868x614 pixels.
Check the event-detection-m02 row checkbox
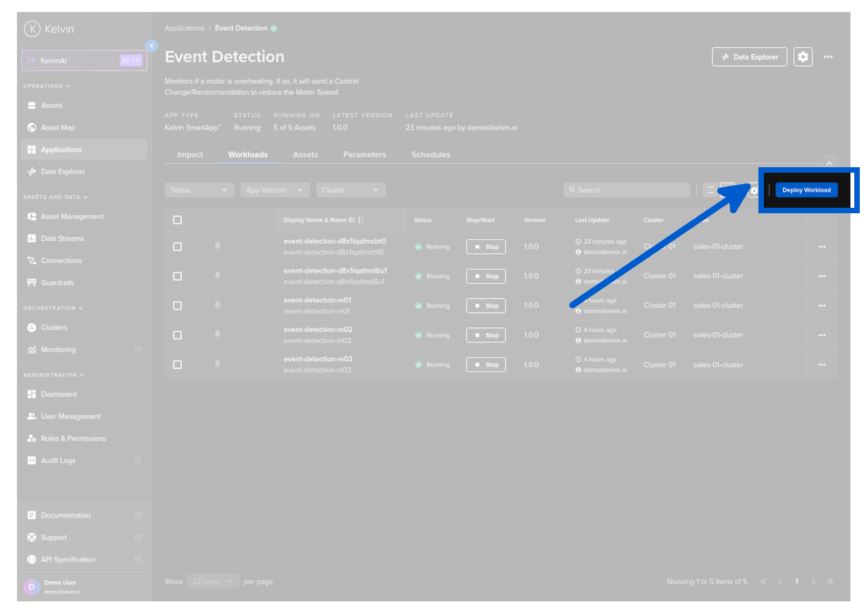click(x=178, y=336)
